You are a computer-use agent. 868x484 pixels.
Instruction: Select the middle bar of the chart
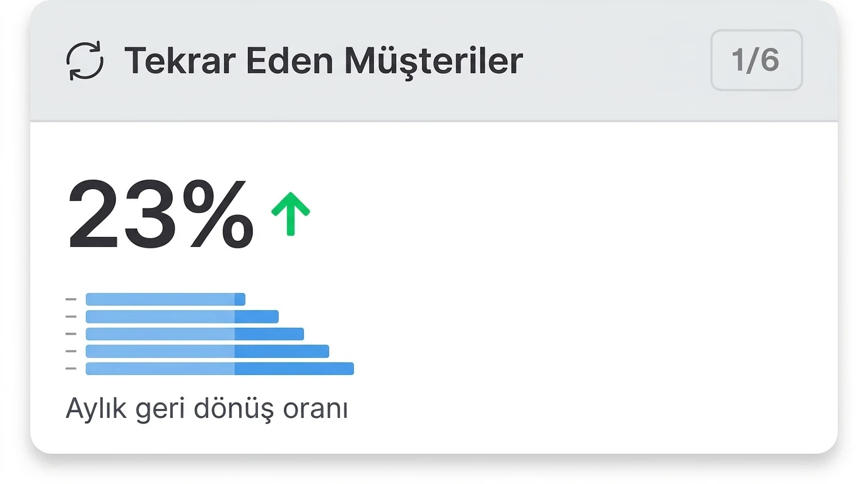[194, 334]
